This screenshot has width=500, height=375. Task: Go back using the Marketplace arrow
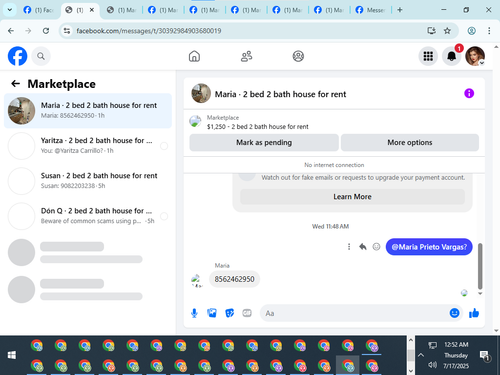(x=15, y=83)
